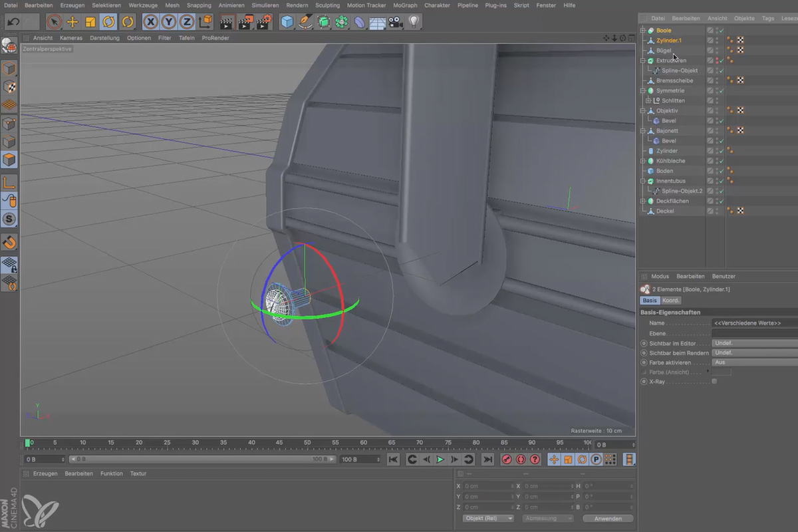Click the Zylinder phong tag
798x532 pixels.
click(730, 151)
